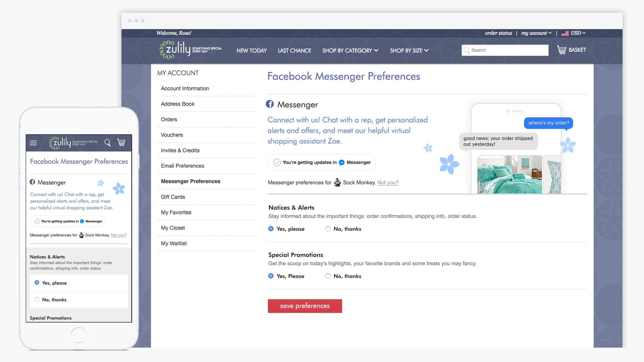Click the You're getting updates in Messenger pill on desktop
The height and width of the screenshot is (362, 644).
(x=321, y=162)
